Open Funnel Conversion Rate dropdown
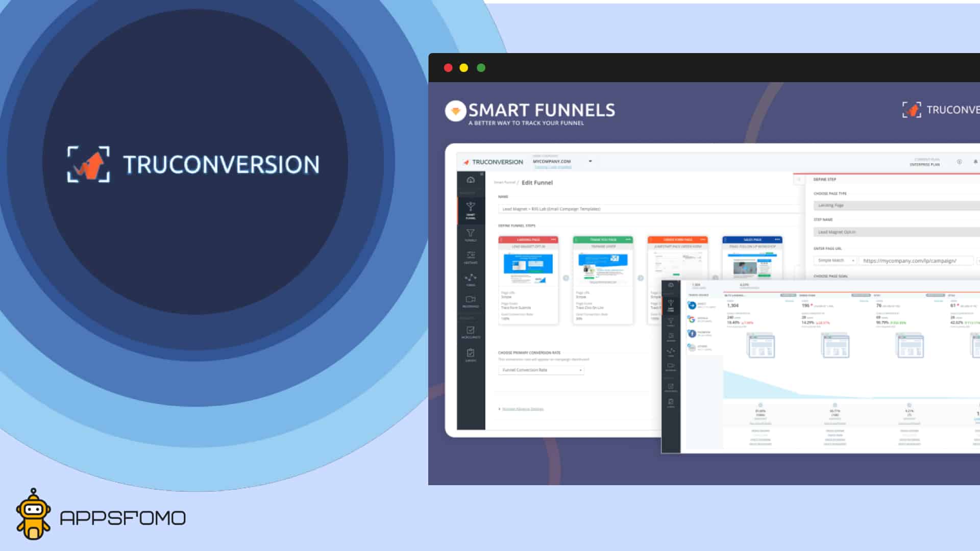 click(x=541, y=370)
